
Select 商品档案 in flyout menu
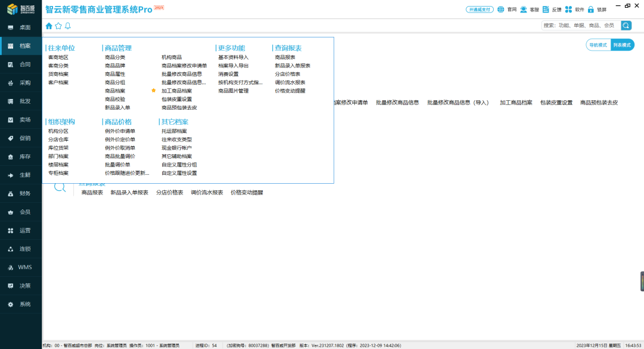tap(115, 91)
